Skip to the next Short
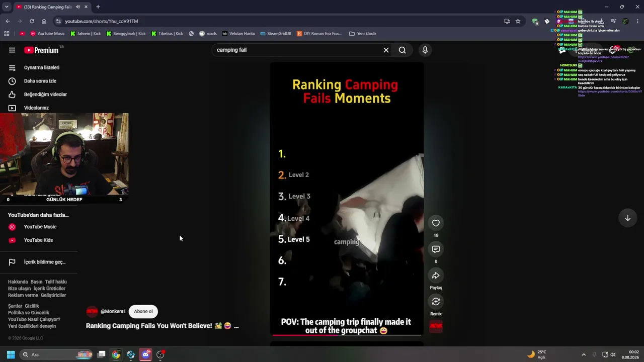Screen dimensions: 644x362 tap(627, 218)
